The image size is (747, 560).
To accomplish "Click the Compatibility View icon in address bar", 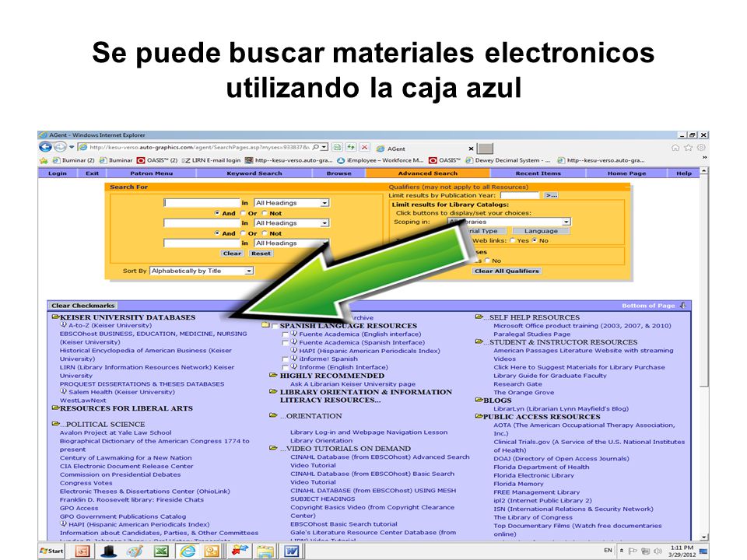I will coord(337,147).
